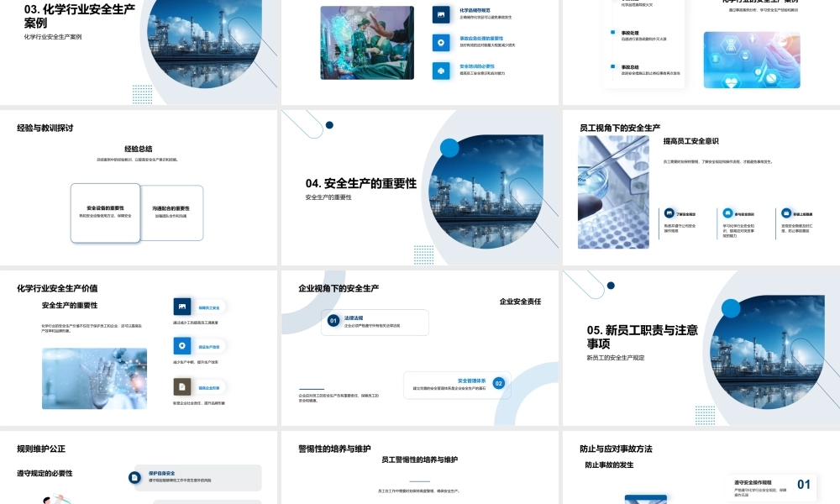Viewport: 840px width, 504px height.
Task: Click the 沟通配合的重要性 card
Action: click(x=171, y=213)
